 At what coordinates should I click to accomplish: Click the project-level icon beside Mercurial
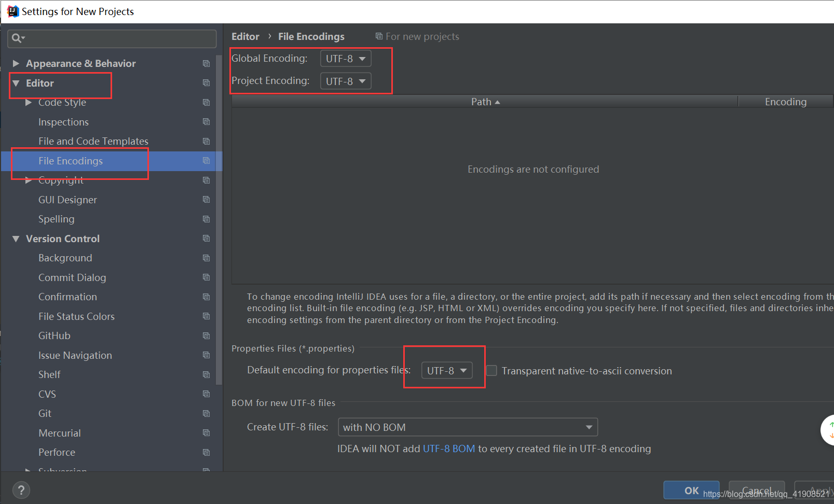click(206, 433)
